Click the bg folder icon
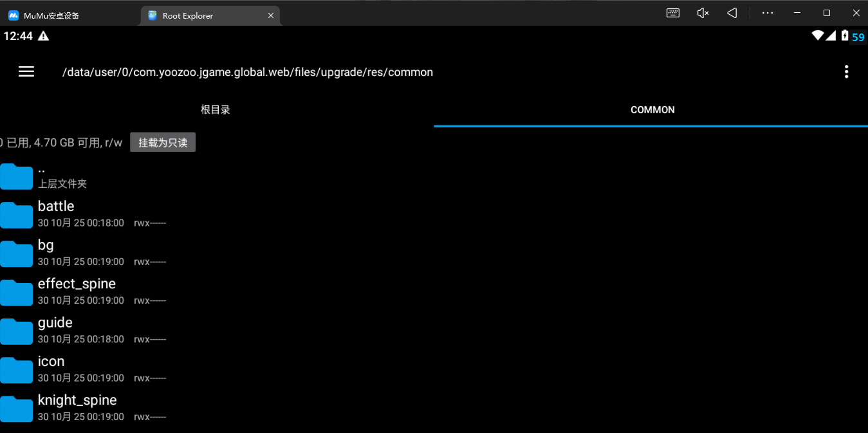Viewport: 868px width, 433px height. pyautogui.click(x=16, y=253)
